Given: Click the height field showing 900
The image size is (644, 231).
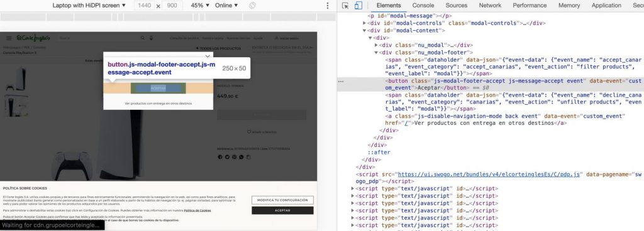Looking at the screenshot, I should point(172,5).
